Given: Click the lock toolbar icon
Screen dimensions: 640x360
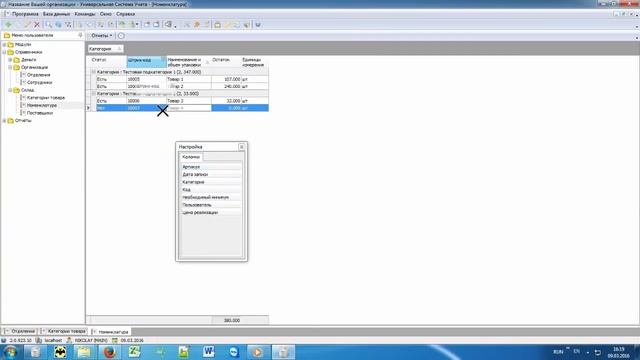Looking at the screenshot, I should 218,24.
